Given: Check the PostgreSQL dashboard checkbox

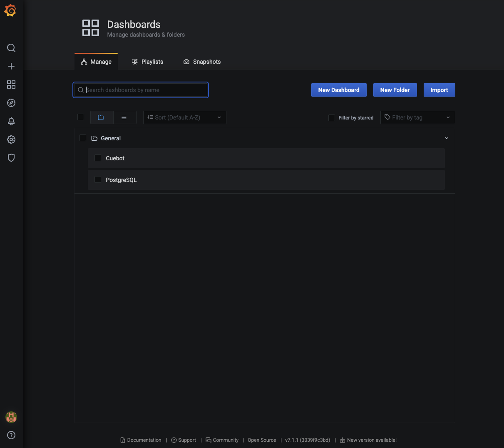Looking at the screenshot, I should tap(98, 179).
